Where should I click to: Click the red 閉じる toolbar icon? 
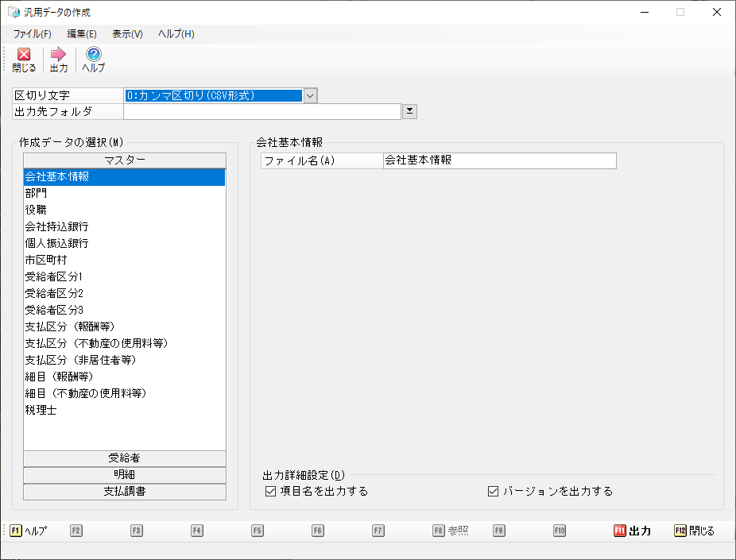click(24, 56)
